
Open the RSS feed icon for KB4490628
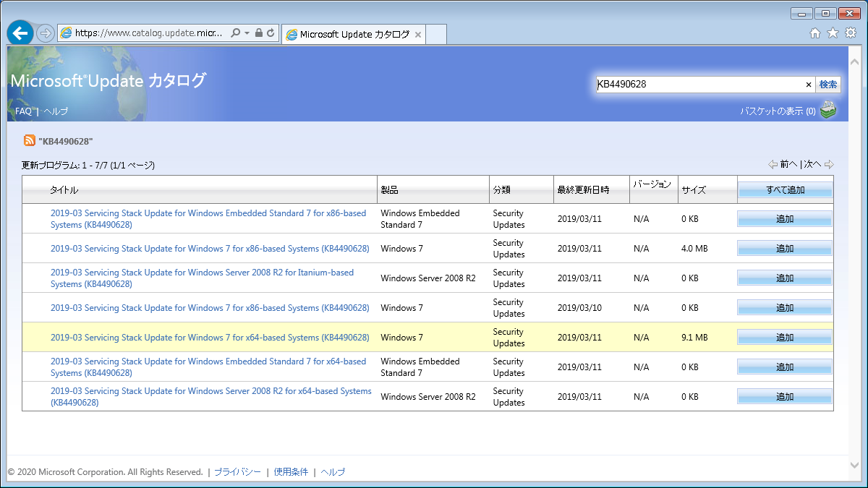30,140
